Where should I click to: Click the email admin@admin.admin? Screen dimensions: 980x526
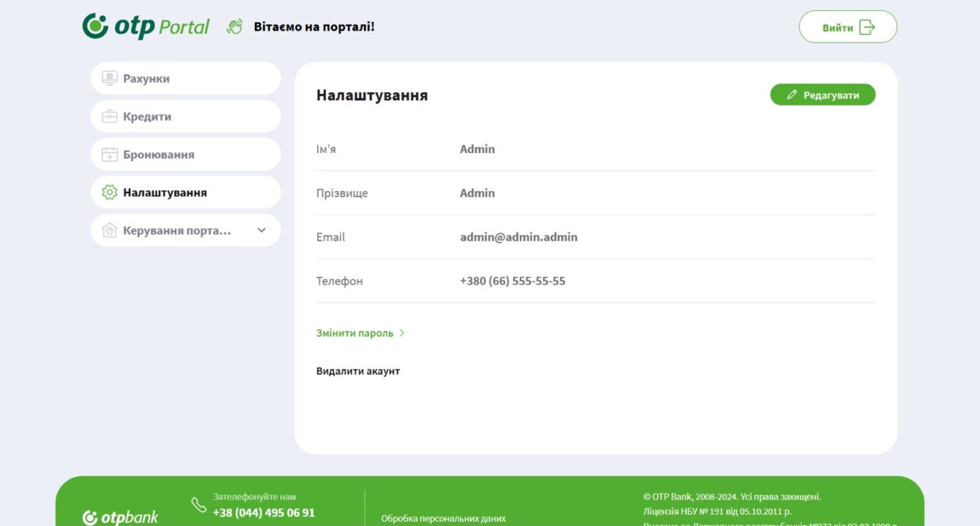pyautogui.click(x=519, y=237)
